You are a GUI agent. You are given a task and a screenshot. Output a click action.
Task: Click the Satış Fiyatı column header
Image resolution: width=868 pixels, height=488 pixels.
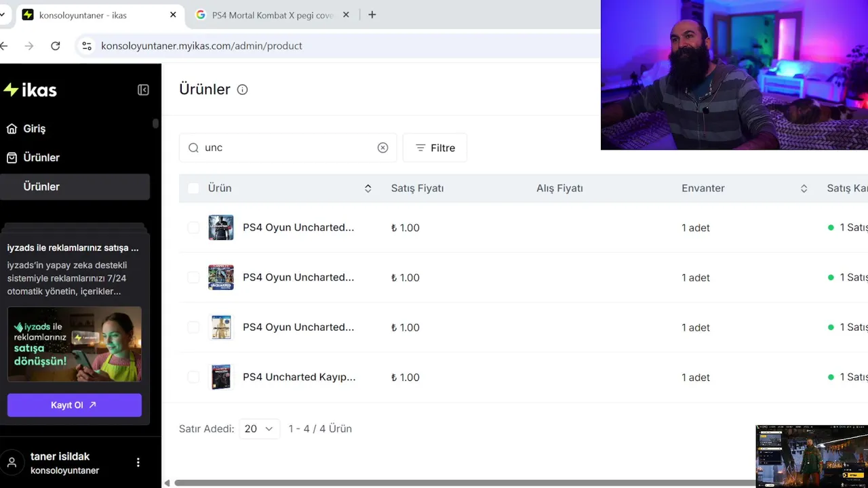417,188
